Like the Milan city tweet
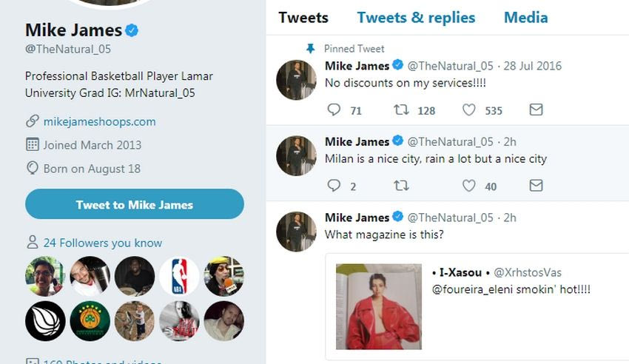Screen dimensions: 629x364 (x=468, y=186)
